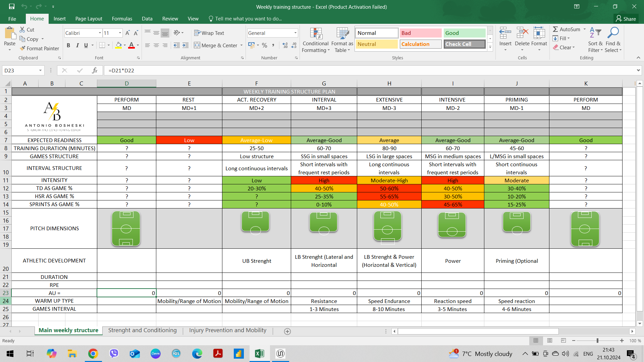Click the Insert Function fx icon
Viewport: 644px width, 362px height.
(x=95, y=70)
